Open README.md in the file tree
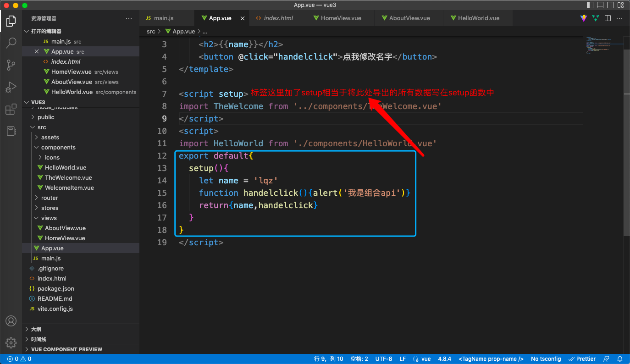The width and height of the screenshot is (630, 364). pos(81,299)
